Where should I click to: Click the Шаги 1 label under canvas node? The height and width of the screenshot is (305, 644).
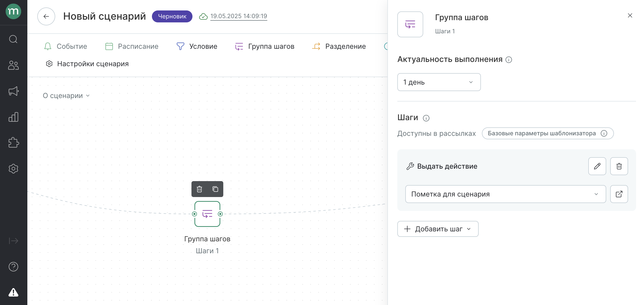click(207, 251)
